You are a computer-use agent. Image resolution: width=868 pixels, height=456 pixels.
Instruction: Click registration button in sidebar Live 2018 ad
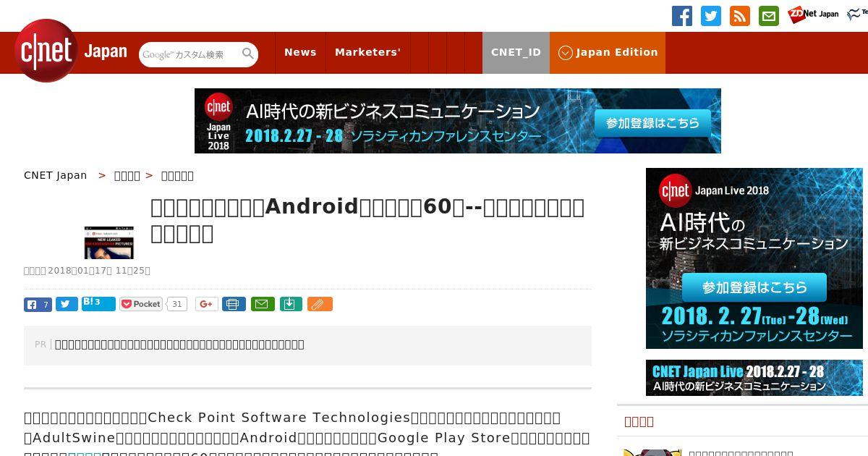(x=754, y=287)
